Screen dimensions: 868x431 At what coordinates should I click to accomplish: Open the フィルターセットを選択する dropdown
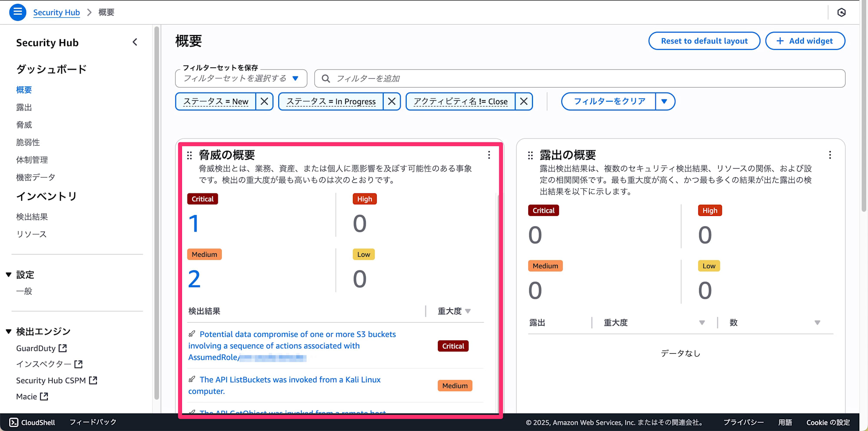[241, 78]
